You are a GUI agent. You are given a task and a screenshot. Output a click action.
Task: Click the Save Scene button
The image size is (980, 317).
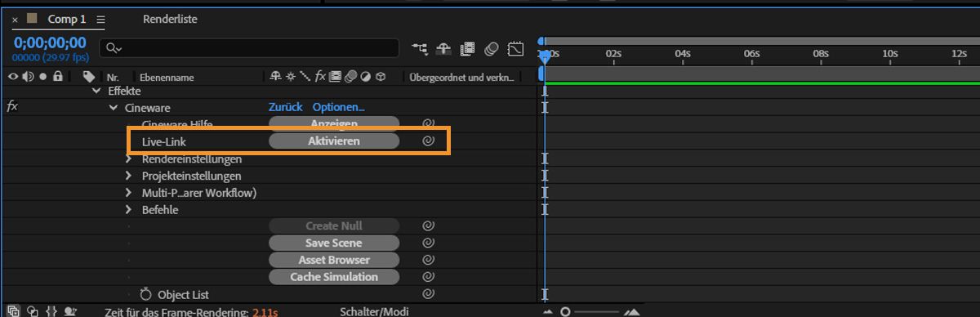pyautogui.click(x=334, y=243)
